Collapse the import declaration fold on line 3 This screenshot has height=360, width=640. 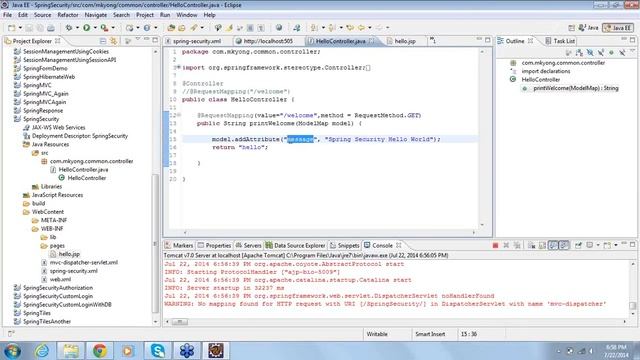(178, 67)
